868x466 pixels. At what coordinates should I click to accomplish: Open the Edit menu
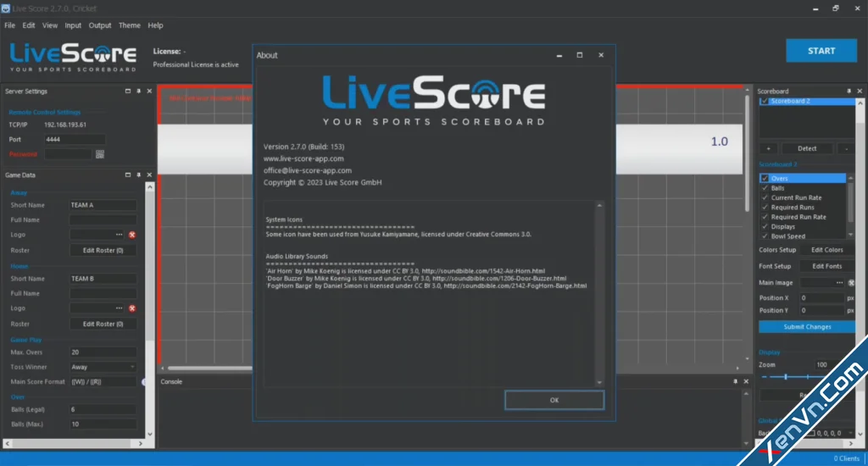[29, 25]
